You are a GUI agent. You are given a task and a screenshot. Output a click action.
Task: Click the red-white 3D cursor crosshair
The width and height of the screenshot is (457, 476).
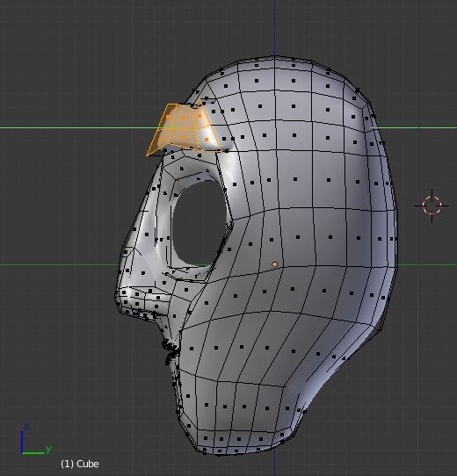(432, 206)
